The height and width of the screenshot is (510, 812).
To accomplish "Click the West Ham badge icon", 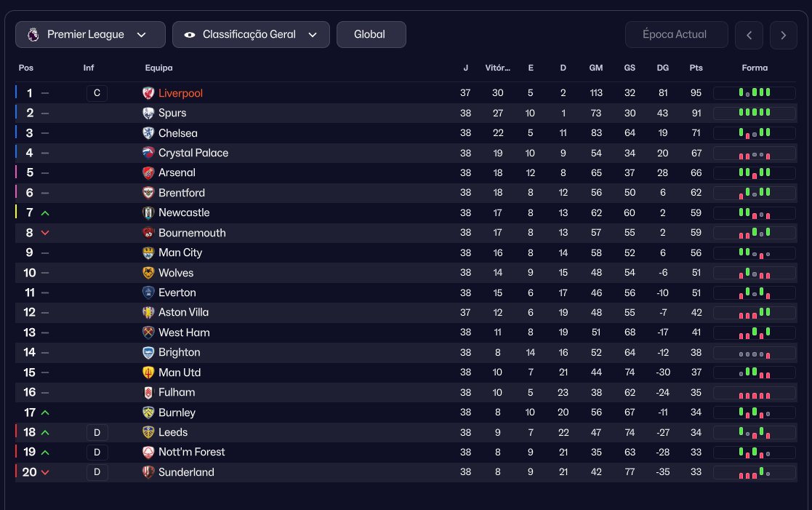I will click(148, 332).
